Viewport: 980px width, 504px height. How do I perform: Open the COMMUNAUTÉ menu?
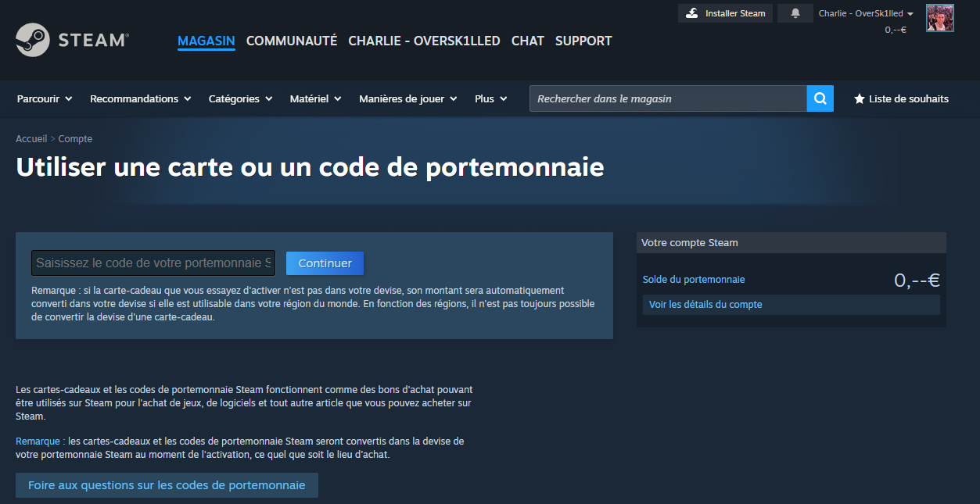tap(292, 41)
